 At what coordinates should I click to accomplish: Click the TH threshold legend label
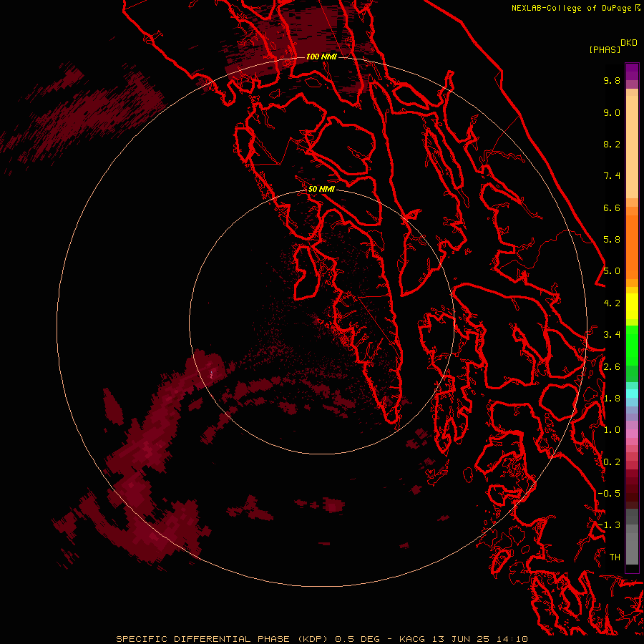coord(615,557)
